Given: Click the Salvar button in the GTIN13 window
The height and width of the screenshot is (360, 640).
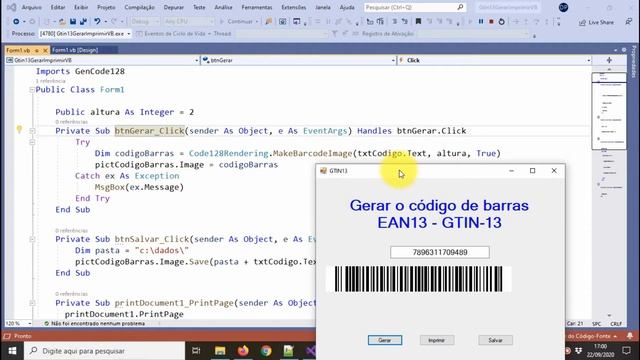Looking at the screenshot, I should (x=496, y=340).
